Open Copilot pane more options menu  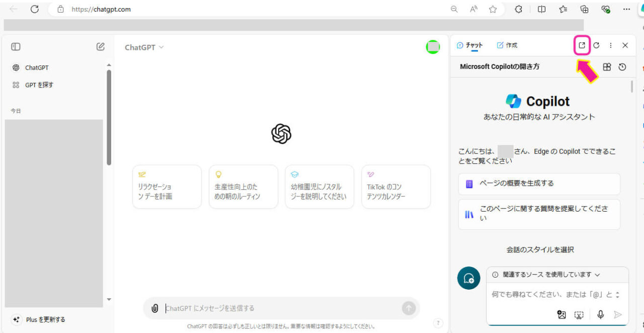(611, 45)
